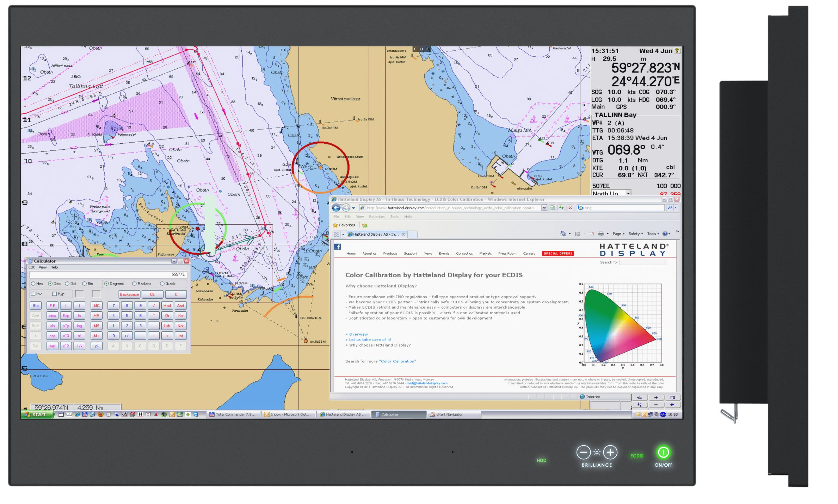Decrease brilliance with the minus bezel button
The width and height of the screenshot is (838, 504).
click(583, 452)
